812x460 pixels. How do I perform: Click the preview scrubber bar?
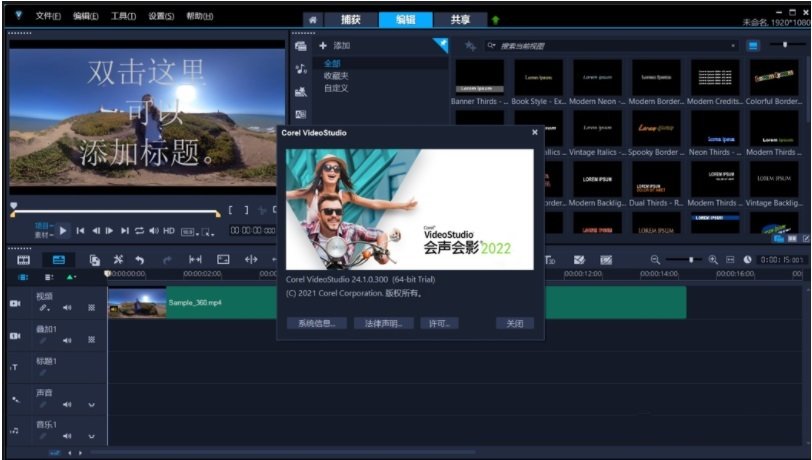click(115, 211)
